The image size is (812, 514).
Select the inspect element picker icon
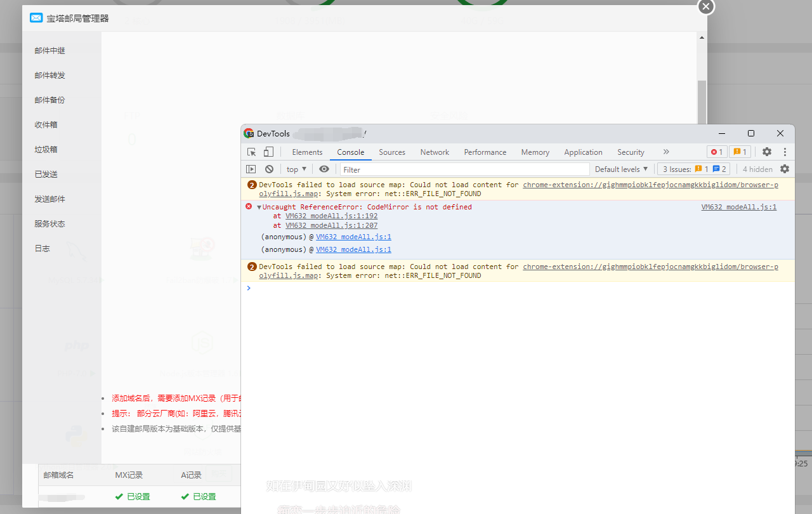[252, 152]
